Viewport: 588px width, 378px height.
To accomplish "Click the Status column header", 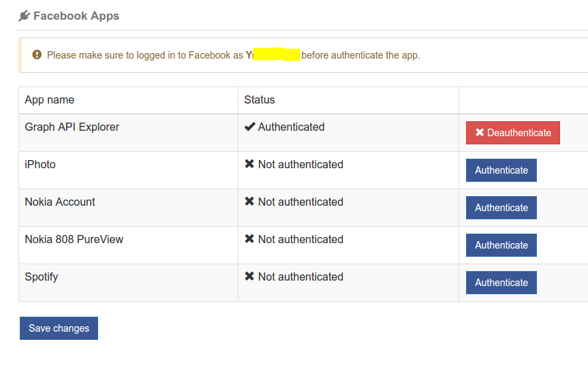I will pyautogui.click(x=260, y=99).
